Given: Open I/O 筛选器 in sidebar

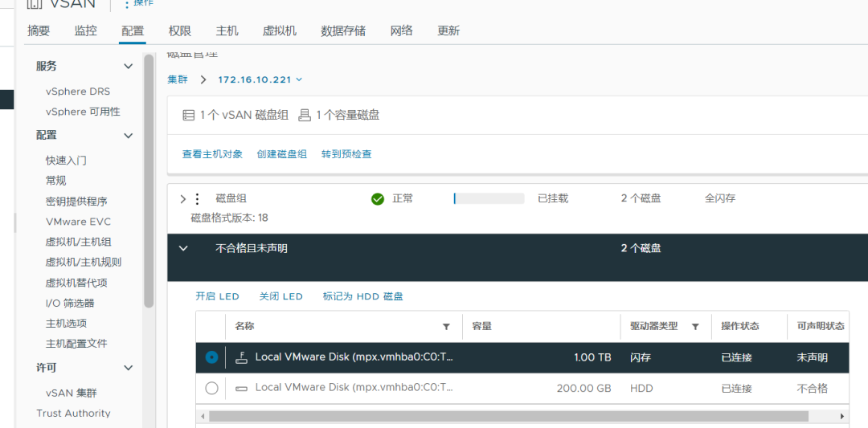Looking at the screenshot, I should click(70, 303).
